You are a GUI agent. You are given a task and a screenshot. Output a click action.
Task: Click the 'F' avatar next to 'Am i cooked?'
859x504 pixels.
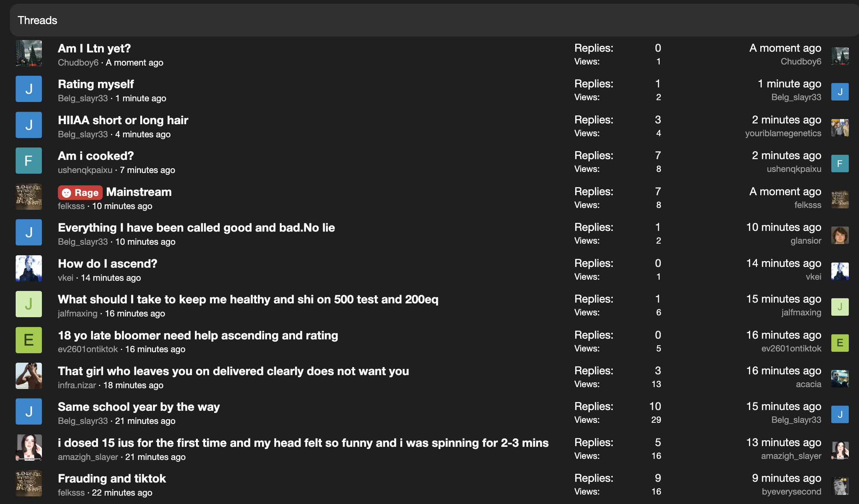tap(29, 161)
